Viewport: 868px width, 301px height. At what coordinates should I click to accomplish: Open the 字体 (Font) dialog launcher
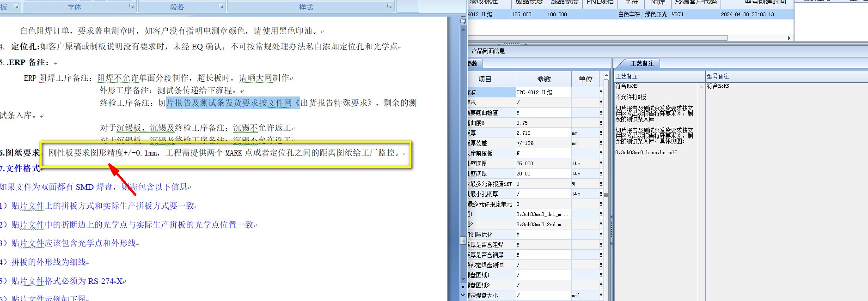tap(131, 6)
